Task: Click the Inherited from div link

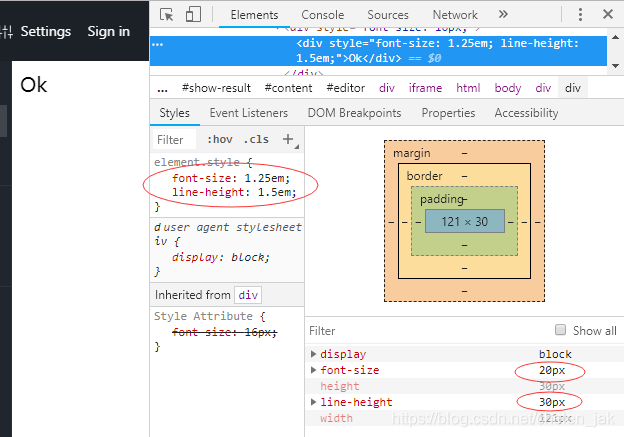Action: pyautogui.click(x=248, y=295)
